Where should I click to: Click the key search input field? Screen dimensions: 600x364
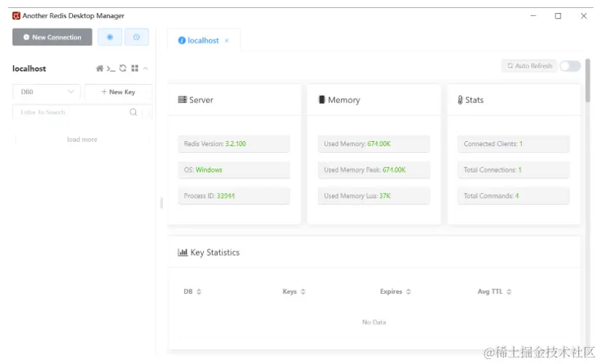coord(71,112)
